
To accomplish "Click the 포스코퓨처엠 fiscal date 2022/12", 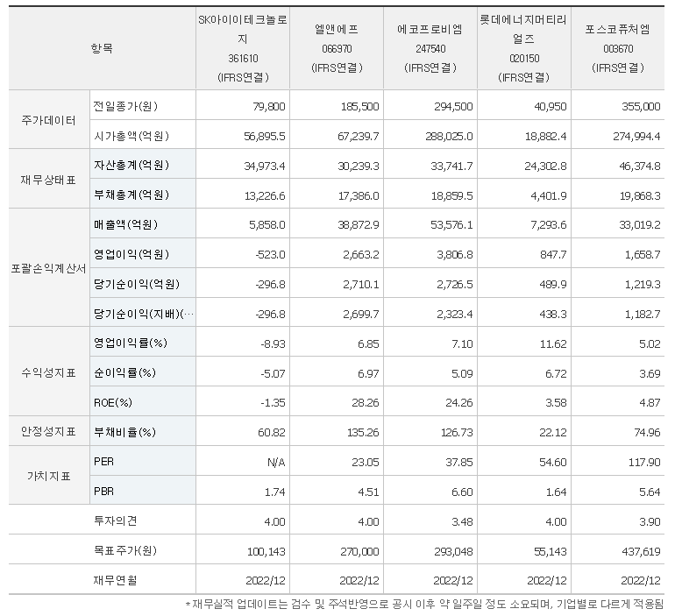I will click(641, 581).
